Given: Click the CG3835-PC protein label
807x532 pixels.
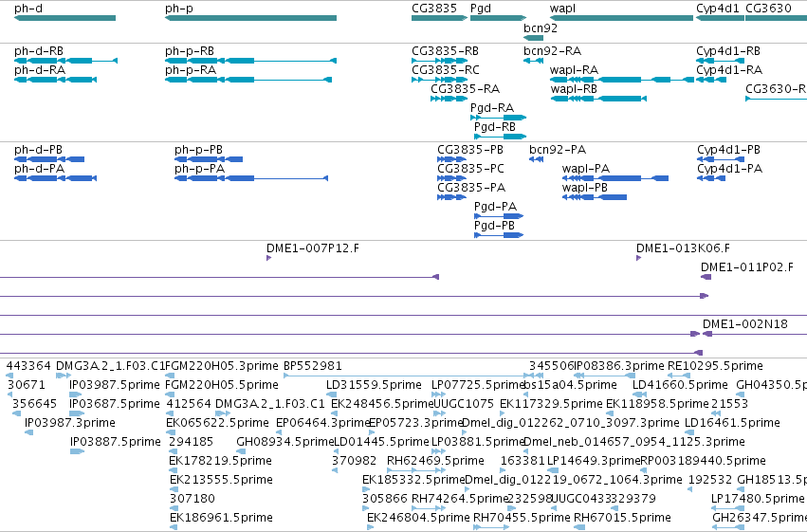Looking at the screenshot, I should click(471, 169).
